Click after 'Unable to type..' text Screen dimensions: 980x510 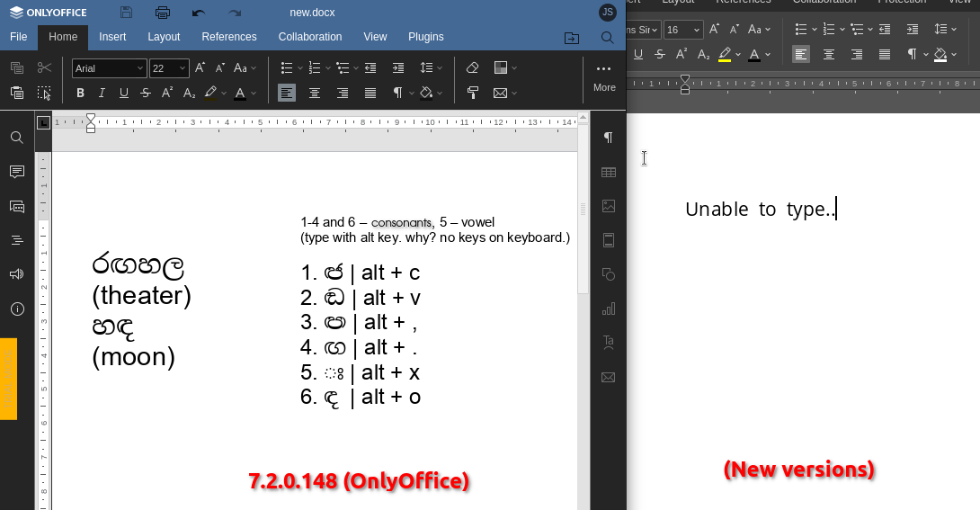pos(837,209)
